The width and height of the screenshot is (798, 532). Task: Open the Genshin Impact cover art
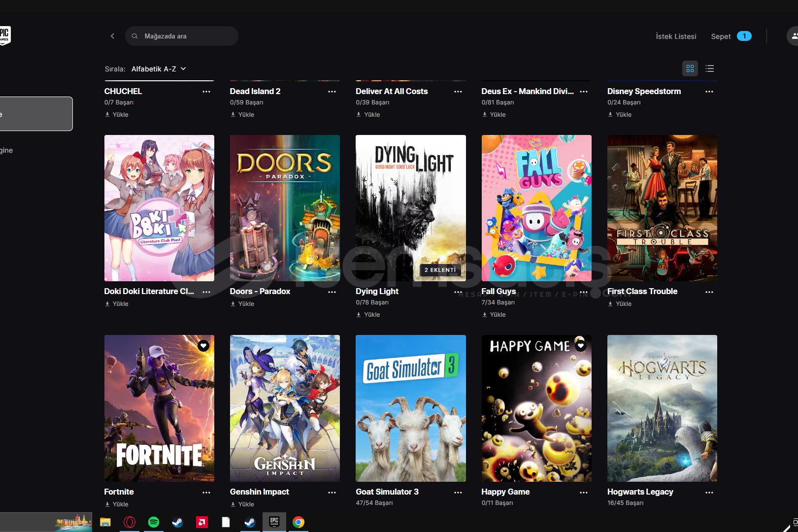tap(285, 408)
